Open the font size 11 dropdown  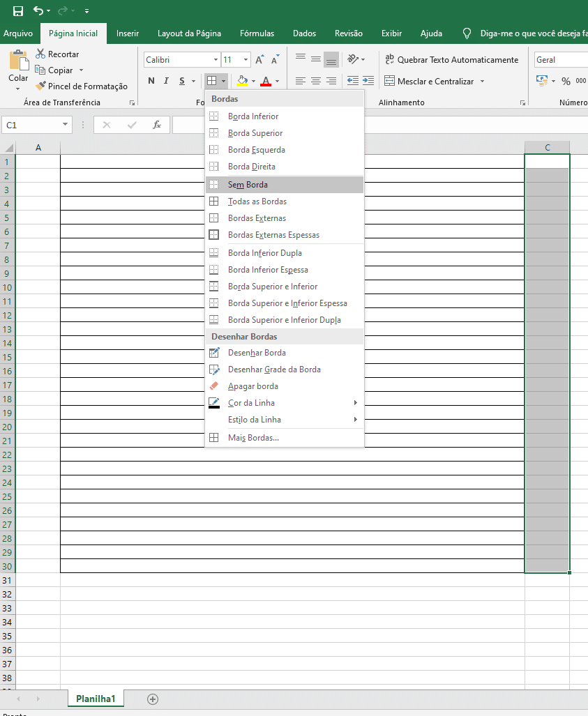click(x=246, y=60)
